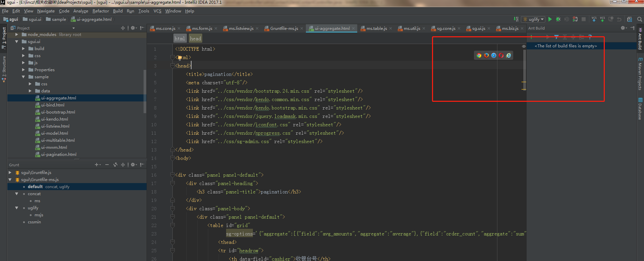This screenshot has width=644, height=261.
Task: Reload Grunt tasks with the refresh icon
Action: [115, 165]
